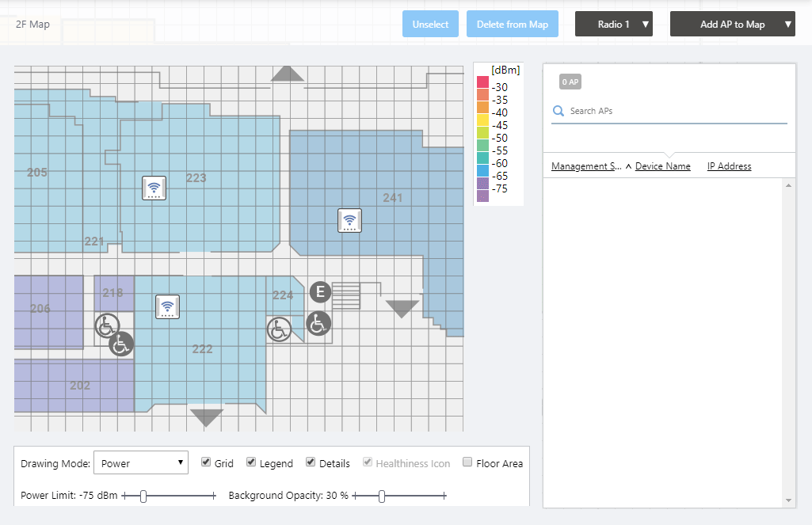Image resolution: width=812 pixels, height=525 pixels.
Task: Select the access point icon in room 222
Action: [x=167, y=307]
